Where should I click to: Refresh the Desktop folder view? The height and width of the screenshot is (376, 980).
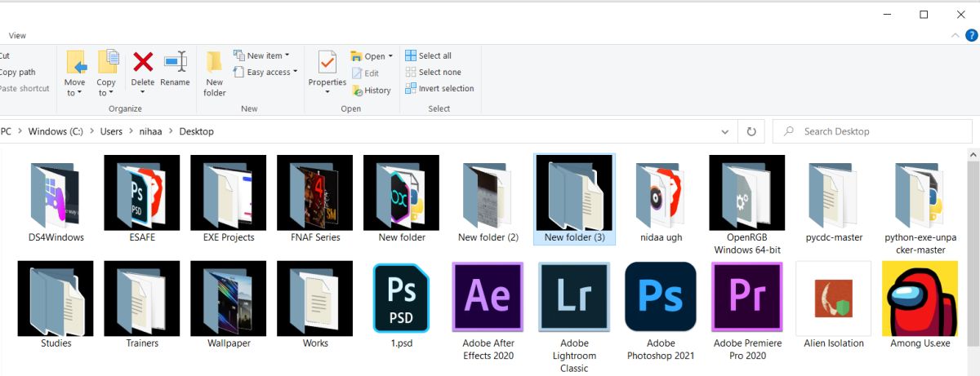pyautogui.click(x=751, y=131)
